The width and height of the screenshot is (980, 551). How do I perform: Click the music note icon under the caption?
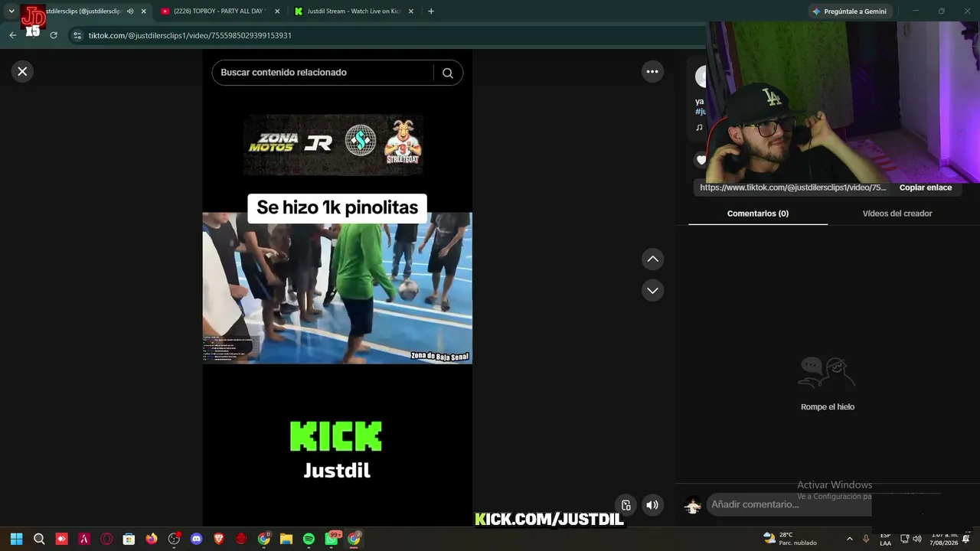699,127
